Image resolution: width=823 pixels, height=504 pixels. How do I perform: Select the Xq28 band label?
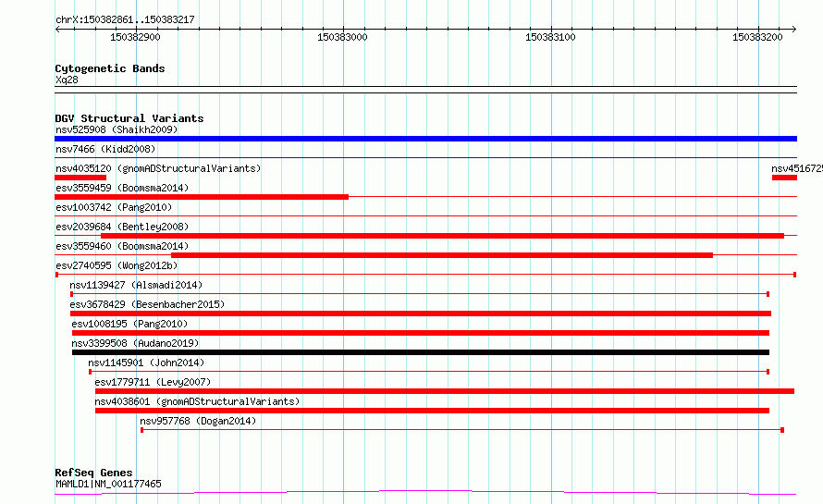67,80
